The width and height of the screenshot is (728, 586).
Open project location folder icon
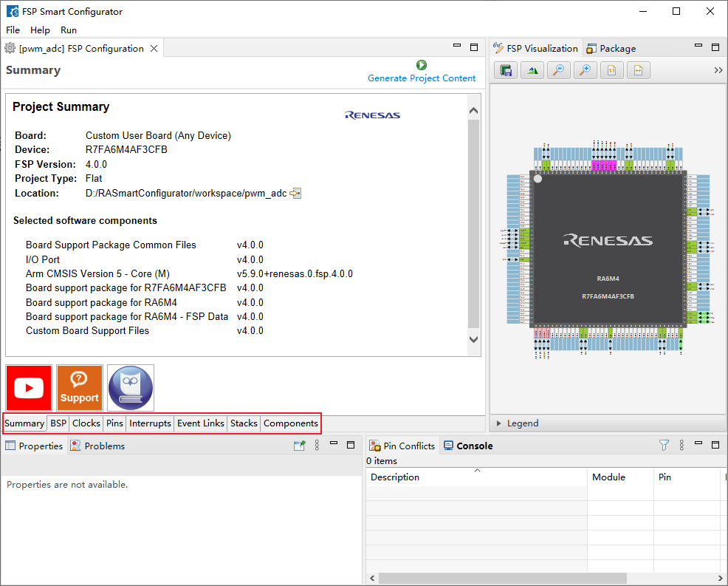pos(295,193)
